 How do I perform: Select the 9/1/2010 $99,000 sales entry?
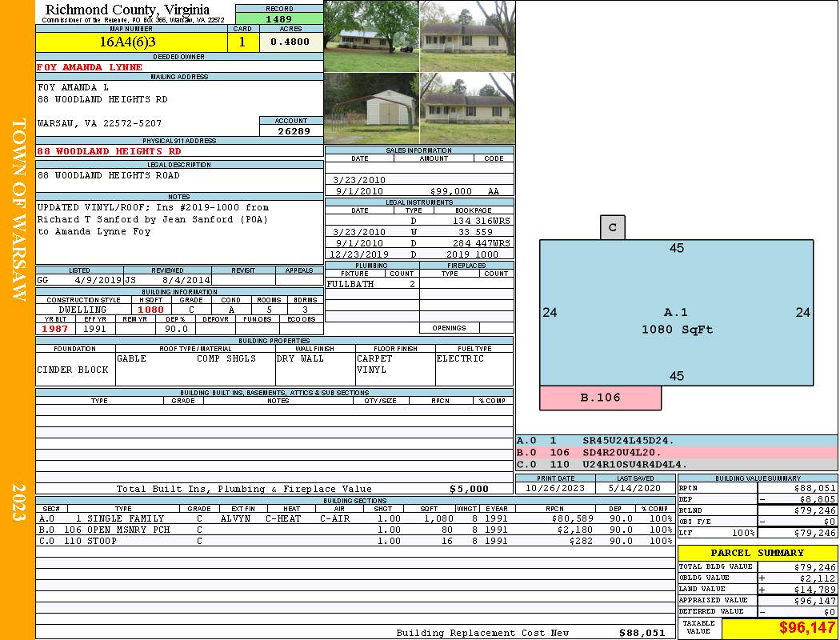(419, 191)
